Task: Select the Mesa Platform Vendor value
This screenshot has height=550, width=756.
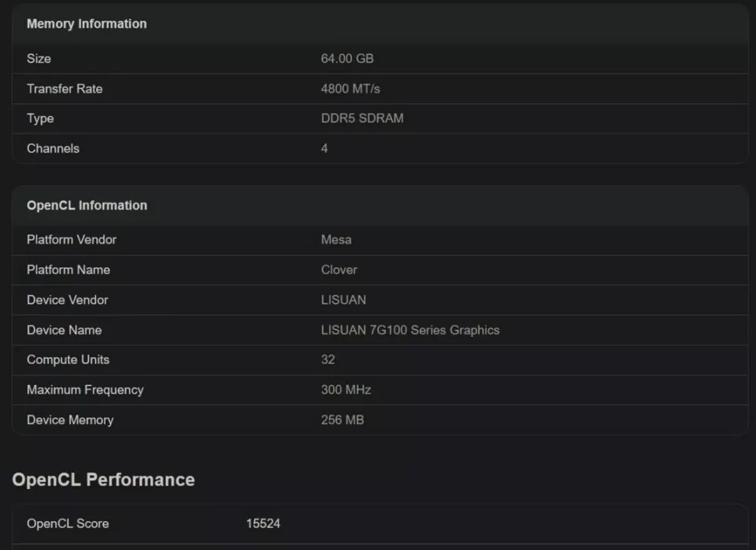Action: pos(336,239)
